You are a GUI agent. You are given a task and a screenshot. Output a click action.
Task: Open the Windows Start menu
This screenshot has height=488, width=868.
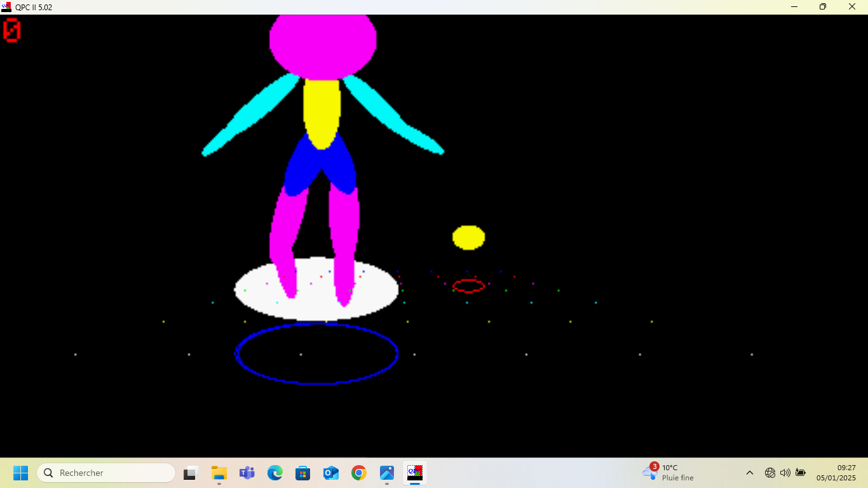(20, 473)
